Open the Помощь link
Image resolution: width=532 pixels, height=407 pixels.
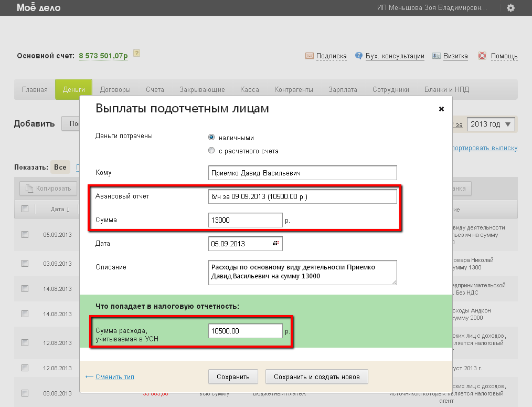[x=504, y=56]
